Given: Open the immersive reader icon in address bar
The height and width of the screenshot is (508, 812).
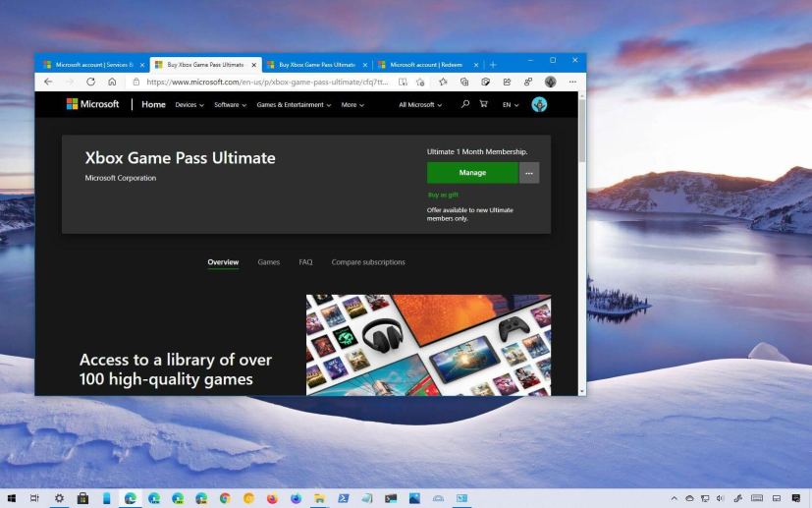Looking at the screenshot, I should click(x=403, y=82).
